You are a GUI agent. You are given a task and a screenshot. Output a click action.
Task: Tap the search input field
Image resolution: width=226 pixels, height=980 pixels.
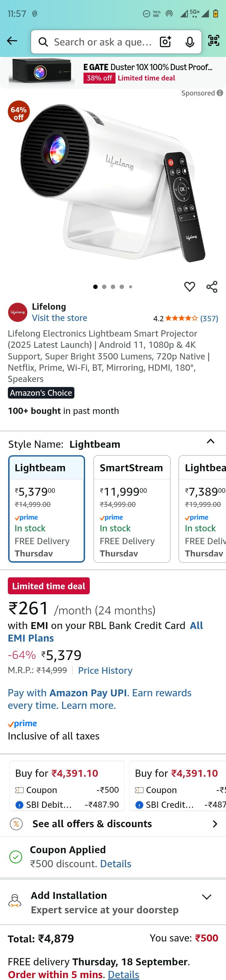coord(103,42)
